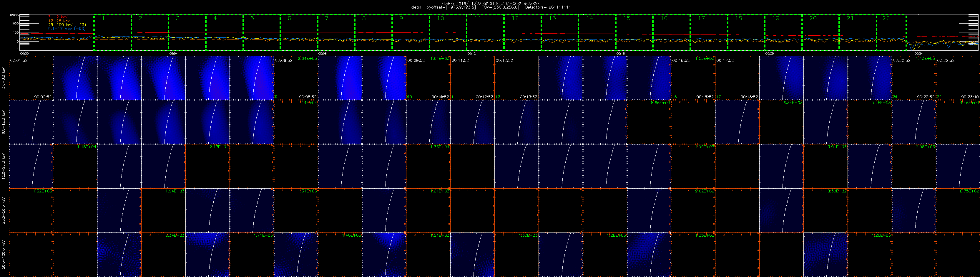980x277 pixels.
Task: Click the yellow '25-100 keV (-23)' legend label
Action: (x=67, y=25)
